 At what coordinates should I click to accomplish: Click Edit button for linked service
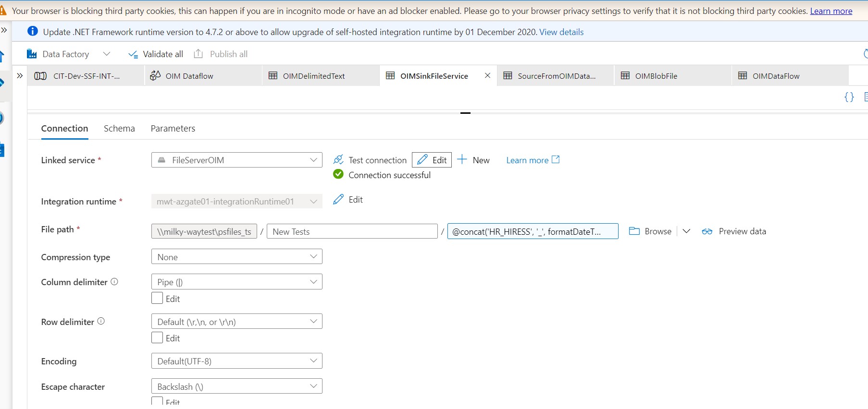click(432, 160)
